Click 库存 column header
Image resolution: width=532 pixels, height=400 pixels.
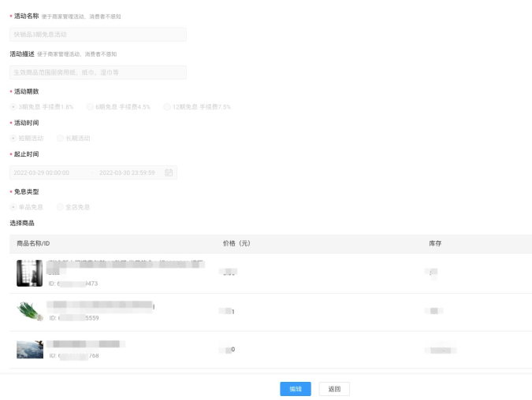pyautogui.click(x=435, y=243)
